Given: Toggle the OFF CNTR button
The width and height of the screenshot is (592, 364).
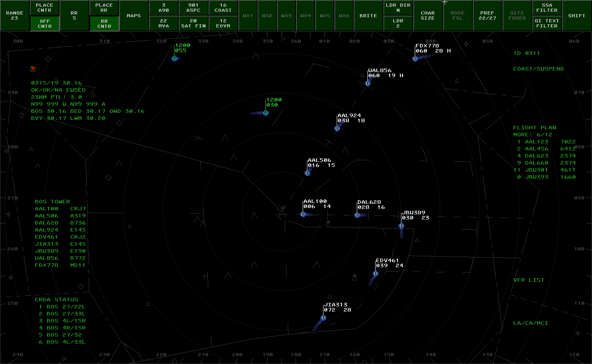Looking at the screenshot, I should [45, 24].
